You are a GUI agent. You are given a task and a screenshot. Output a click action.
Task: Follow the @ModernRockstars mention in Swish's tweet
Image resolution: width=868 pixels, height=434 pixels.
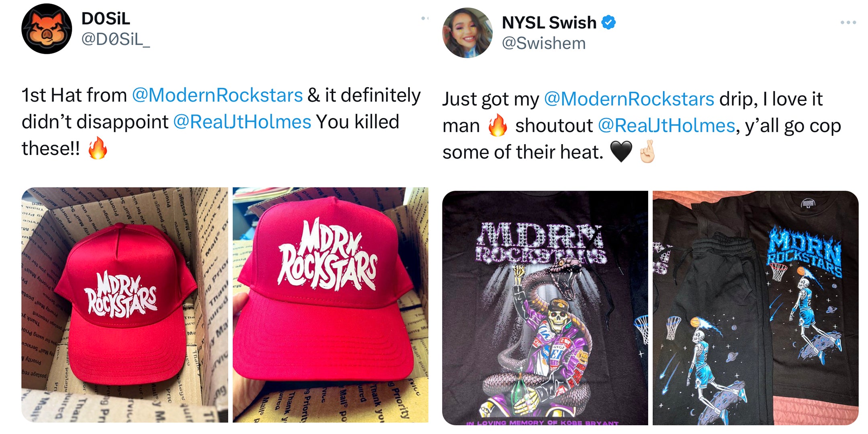[629, 99]
